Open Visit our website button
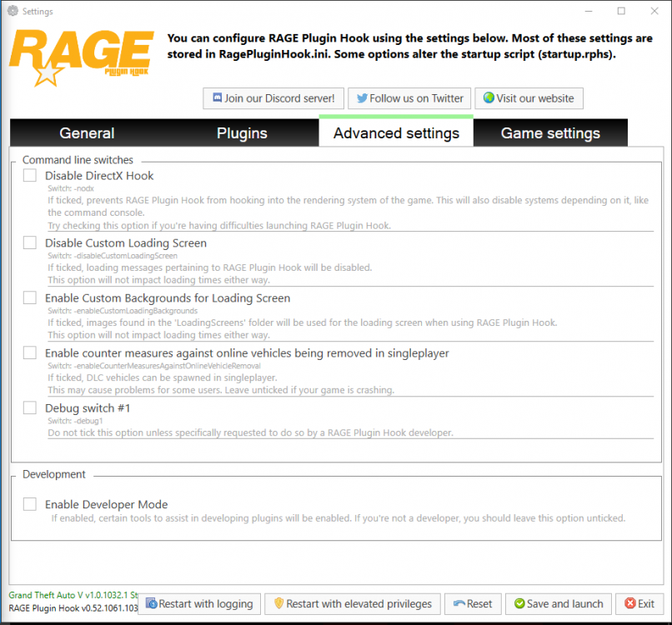 (529, 98)
